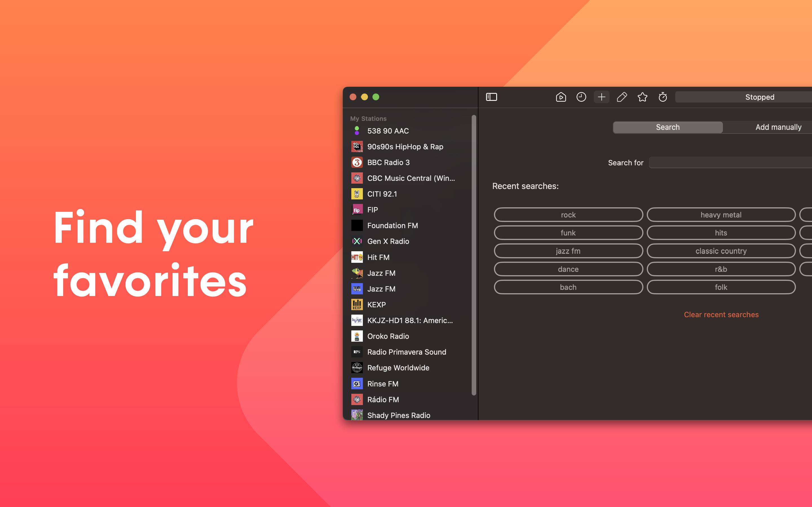The height and width of the screenshot is (507, 812).
Task: Toggle the sidebar visibility icon
Action: click(x=491, y=97)
